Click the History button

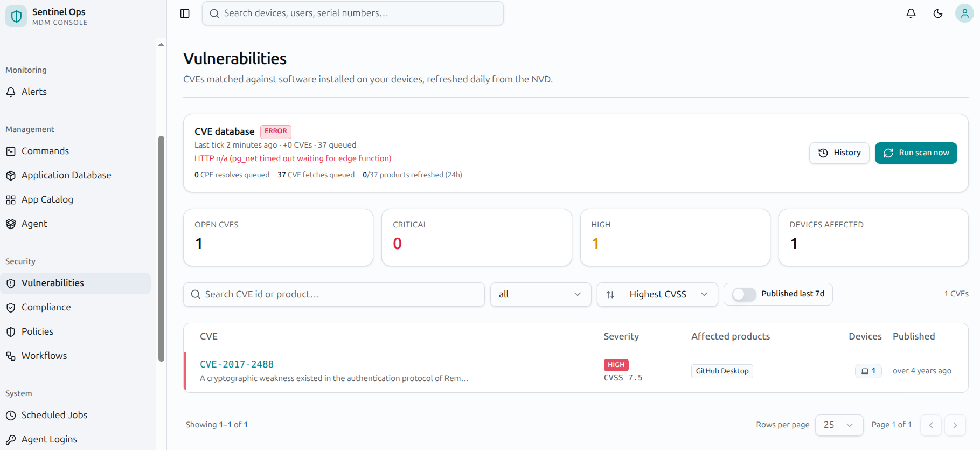[x=839, y=153]
